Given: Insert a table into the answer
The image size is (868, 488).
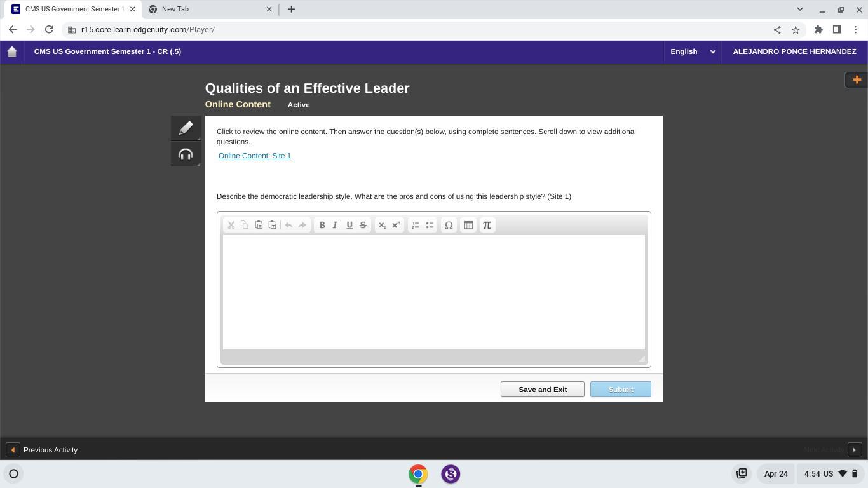Looking at the screenshot, I should click(x=468, y=225).
